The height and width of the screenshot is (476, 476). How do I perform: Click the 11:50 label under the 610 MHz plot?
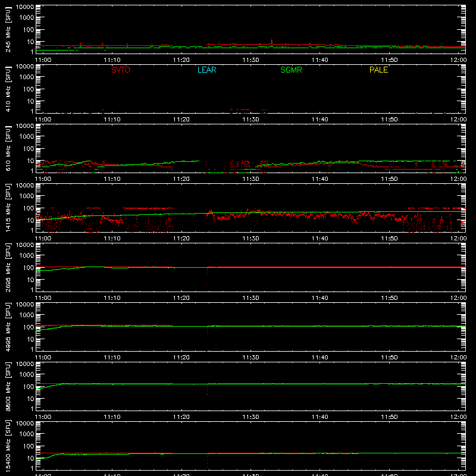click(389, 179)
